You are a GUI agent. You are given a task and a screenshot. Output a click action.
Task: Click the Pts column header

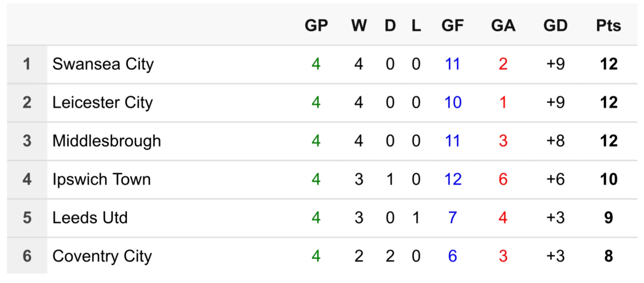coord(608,25)
